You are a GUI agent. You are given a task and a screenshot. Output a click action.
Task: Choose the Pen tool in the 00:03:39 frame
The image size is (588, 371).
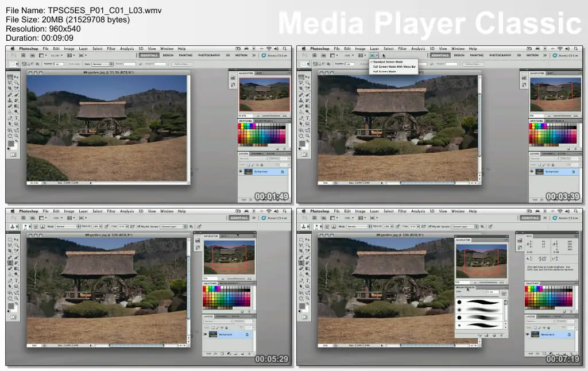click(301, 118)
